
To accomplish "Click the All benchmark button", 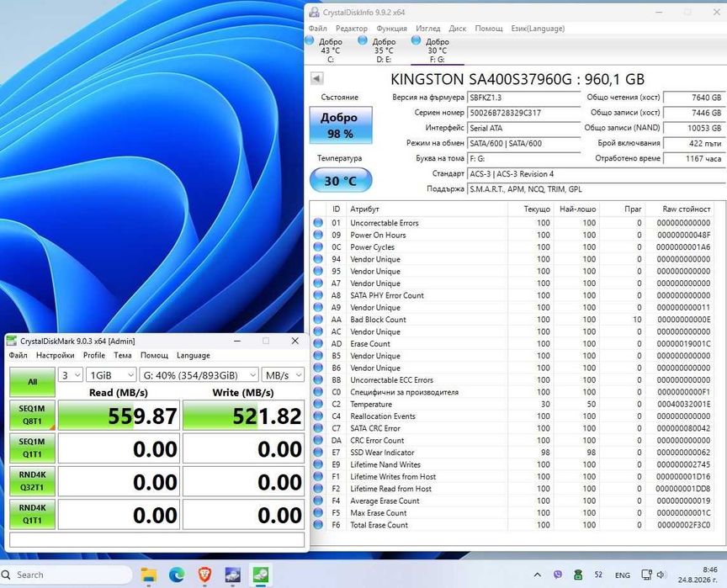I will click(32, 382).
